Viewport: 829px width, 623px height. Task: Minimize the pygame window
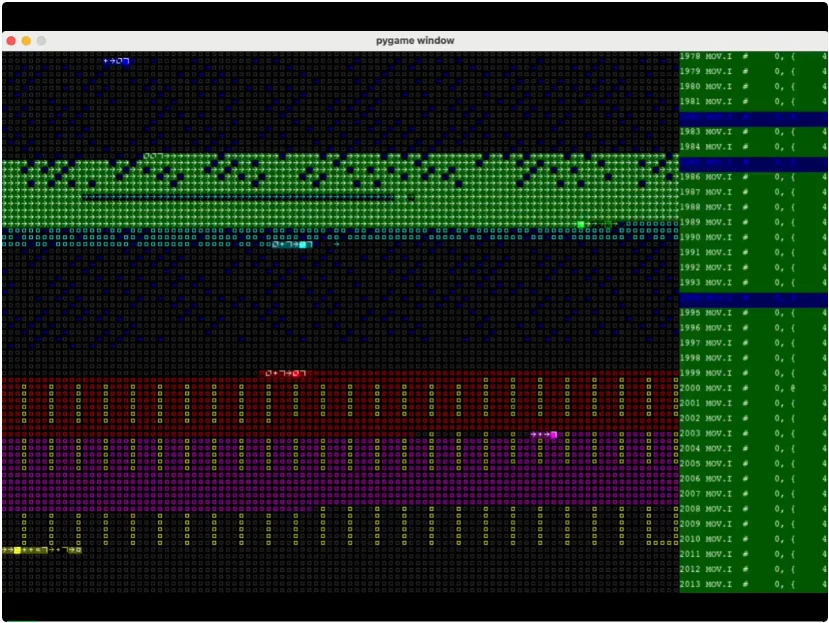click(26, 41)
